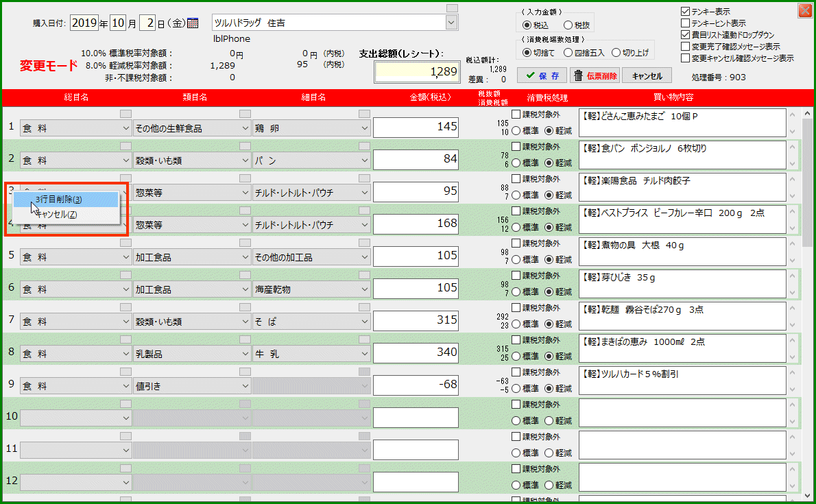Click the 買い物内容 column header
The width and height of the screenshot is (816, 504).
(x=673, y=97)
